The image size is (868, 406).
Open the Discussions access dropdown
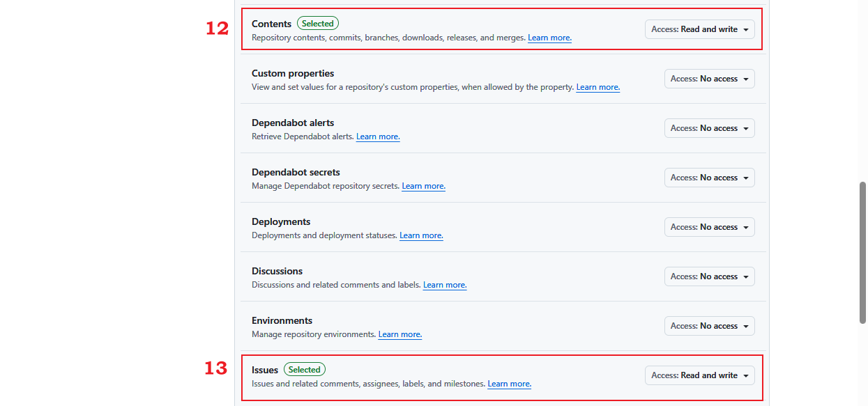click(709, 276)
